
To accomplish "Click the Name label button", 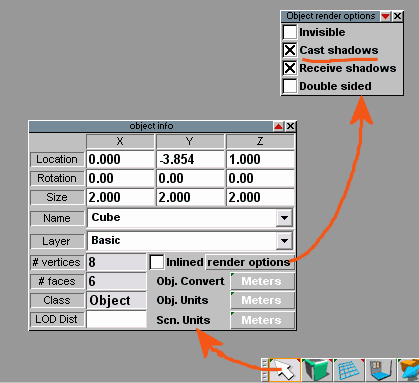I will (x=57, y=218).
